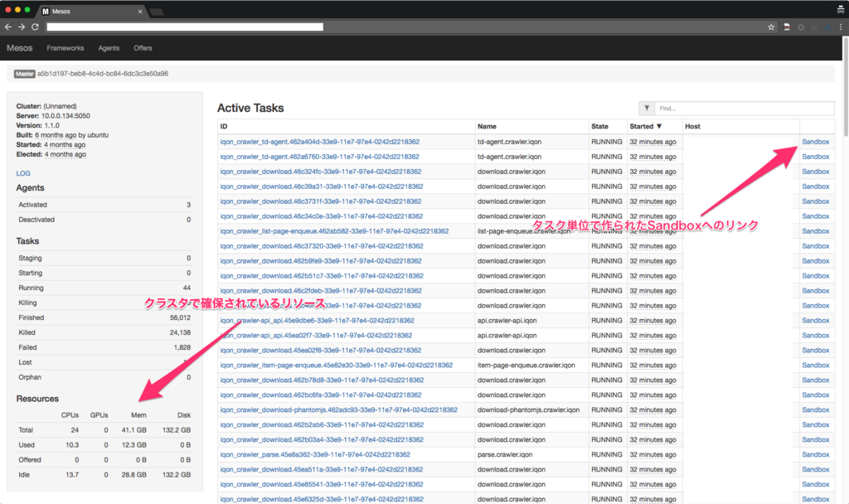Screen dimensions: 849x504
Task: Open task iqon_crawler_download-phantomjs.462adc93 link
Action: pos(338,409)
